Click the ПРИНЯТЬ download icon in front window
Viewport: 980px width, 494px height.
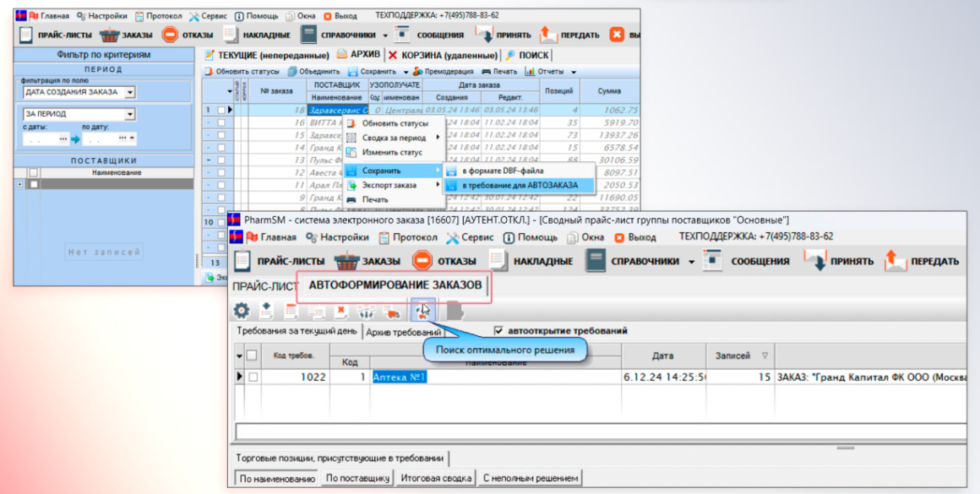[x=815, y=261]
